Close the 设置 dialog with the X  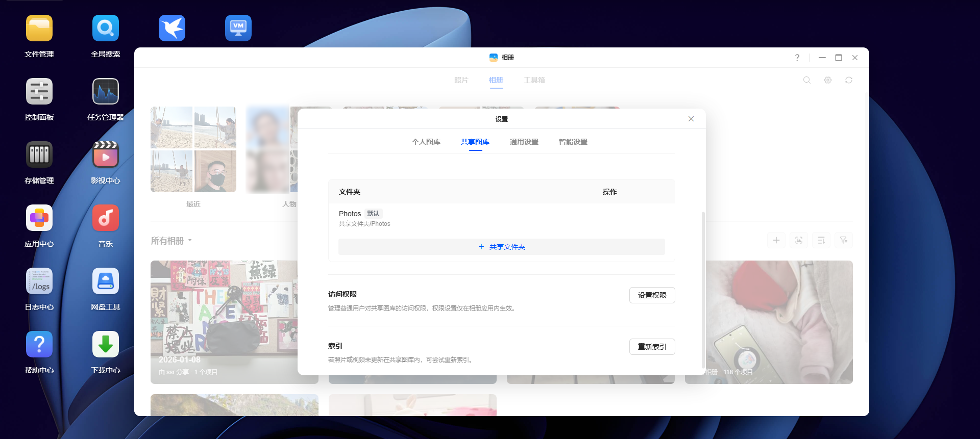pyautogui.click(x=691, y=119)
